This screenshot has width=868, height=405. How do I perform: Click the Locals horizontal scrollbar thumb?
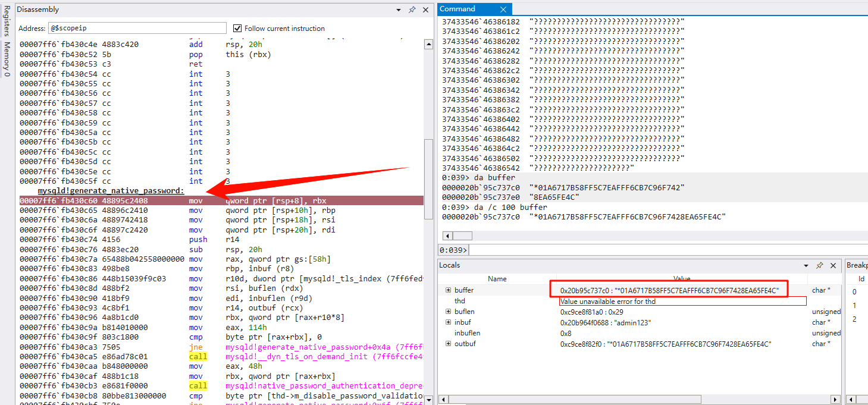574,399
